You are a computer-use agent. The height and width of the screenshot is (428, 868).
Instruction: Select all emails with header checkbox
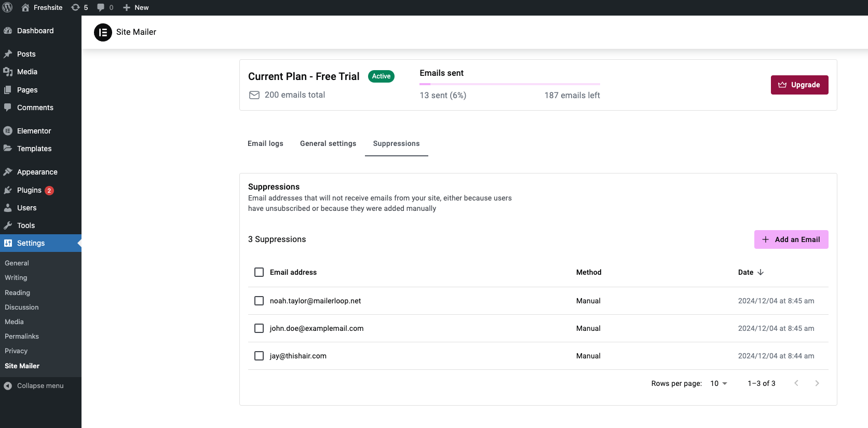tap(259, 272)
